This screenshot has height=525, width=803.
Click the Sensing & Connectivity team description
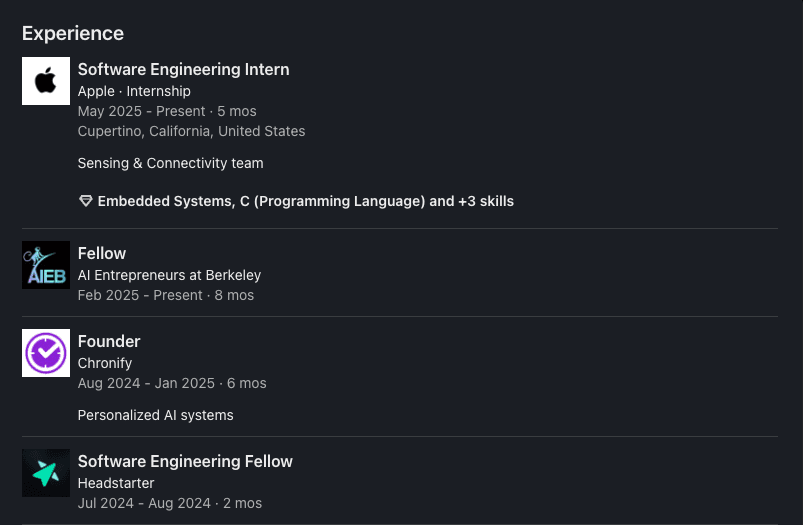pos(170,163)
